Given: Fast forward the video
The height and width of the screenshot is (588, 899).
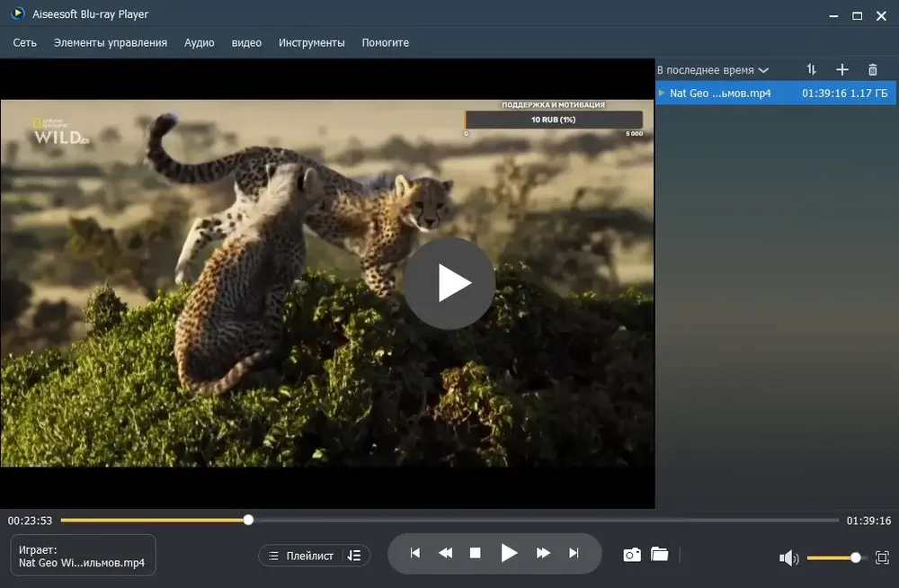Looking at the screenshot, I should point(543,553).
